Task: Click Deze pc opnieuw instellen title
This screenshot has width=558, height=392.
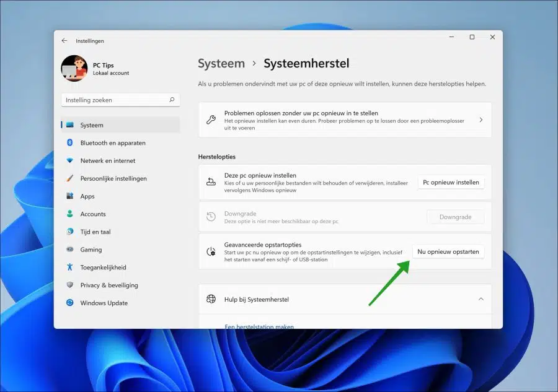Action: click(x=260, y=175)
